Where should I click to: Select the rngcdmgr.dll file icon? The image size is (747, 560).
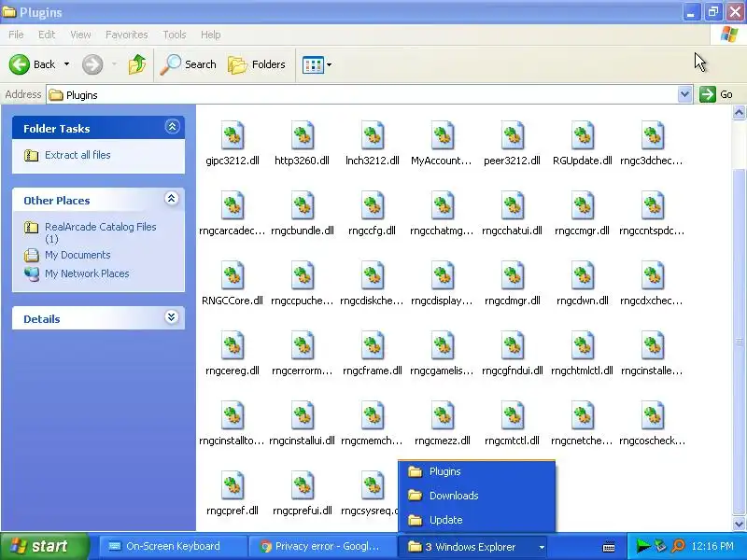click(513, 275)
